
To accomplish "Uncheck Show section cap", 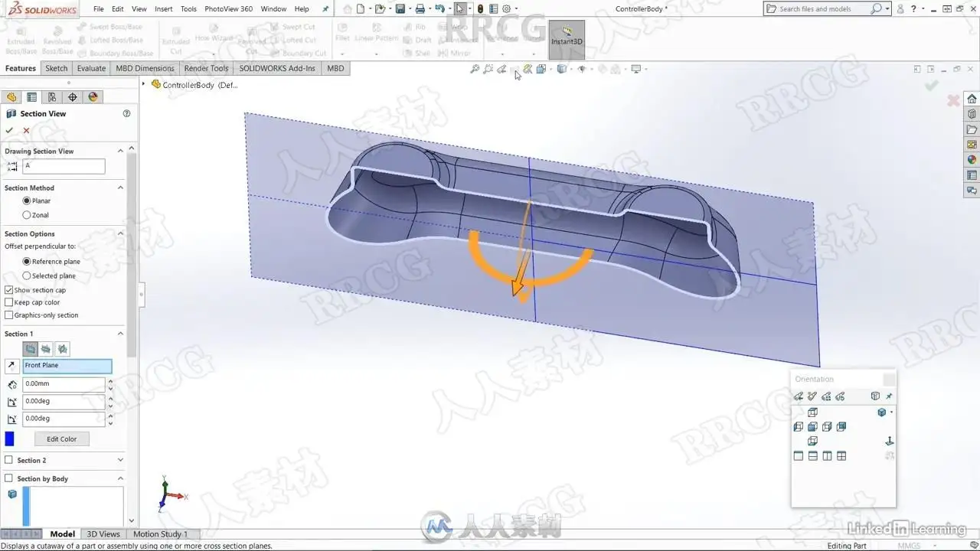I will click(9, 290).
